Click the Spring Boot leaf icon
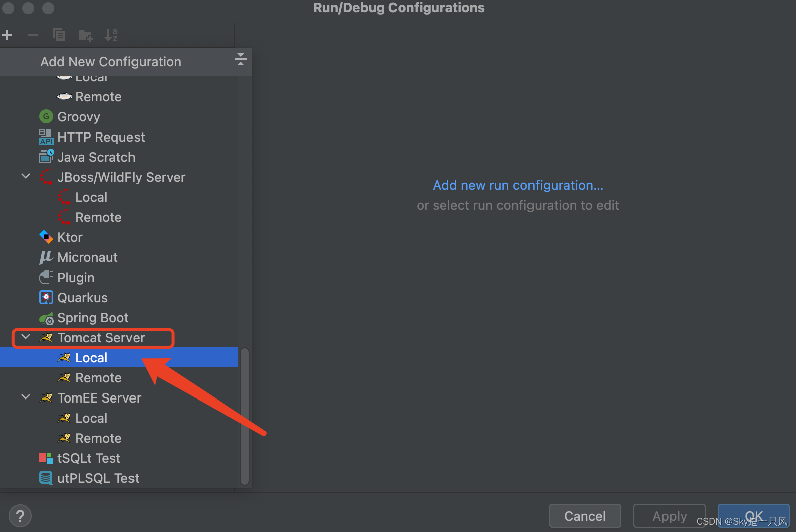The height and width of the screenshot is (532, 796). tap(46, 318)
